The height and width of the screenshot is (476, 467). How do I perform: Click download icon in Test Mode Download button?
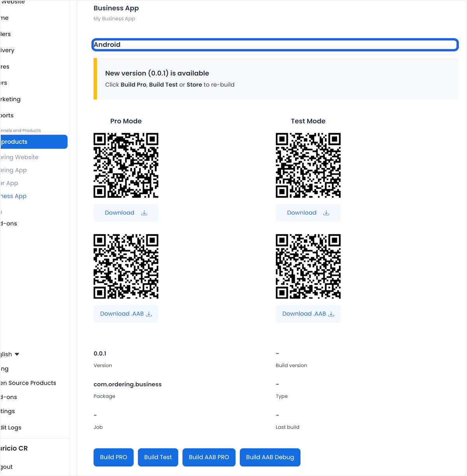click(x=326, y=213)
